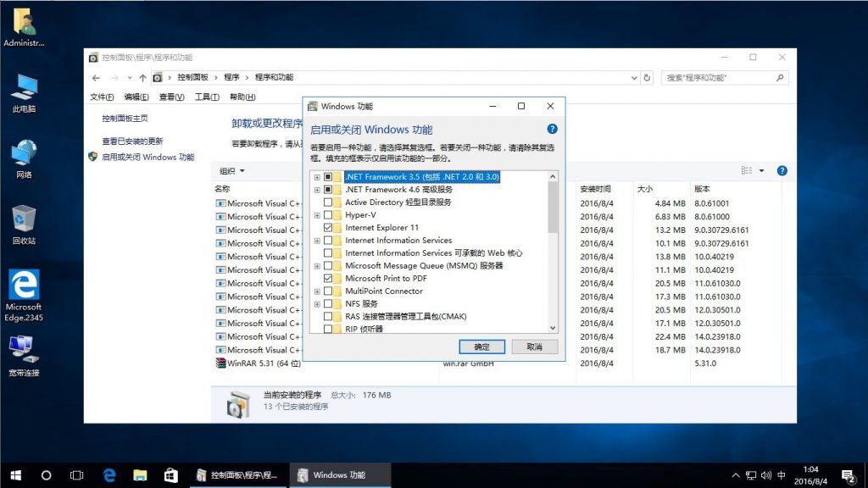Open File Explorer from the taskbar
The height and width of the screenshot is (488, 868).
(x=140, y=475)
